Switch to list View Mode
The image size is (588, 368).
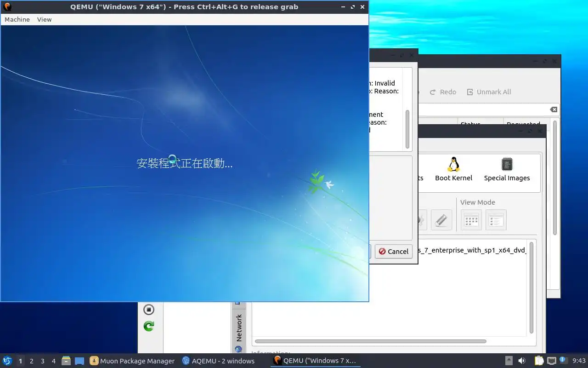(496, 220)
